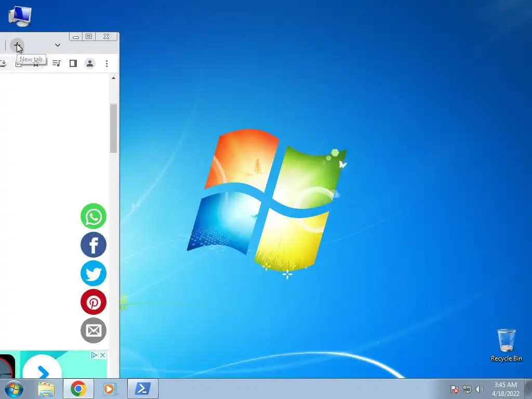The image size is (532, 399).
Task: Pin the page on Pinterest
Action: (94, 302)
